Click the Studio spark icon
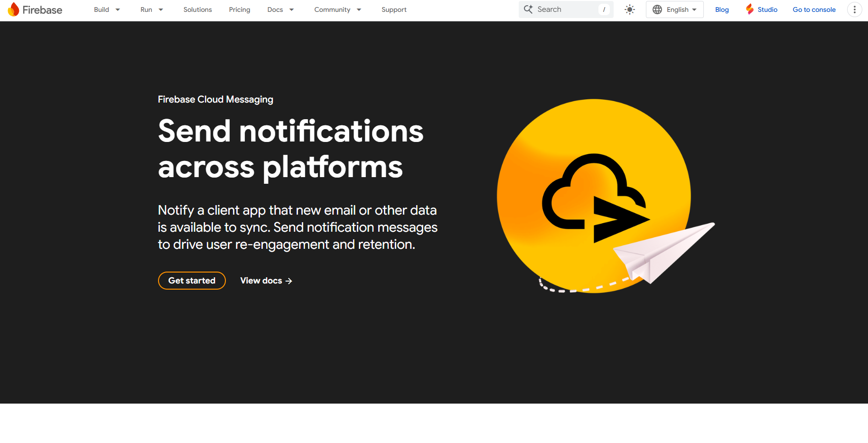868x443 pixels. coord(749,9)
